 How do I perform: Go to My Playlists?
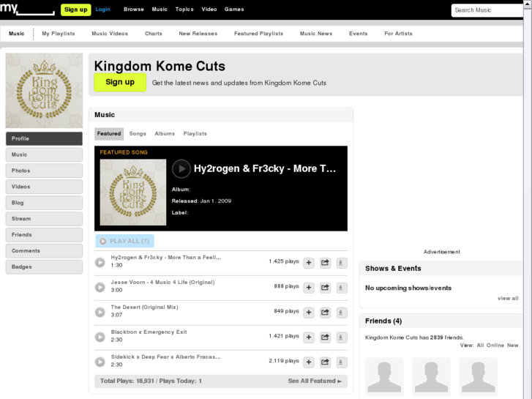(59, 34)
